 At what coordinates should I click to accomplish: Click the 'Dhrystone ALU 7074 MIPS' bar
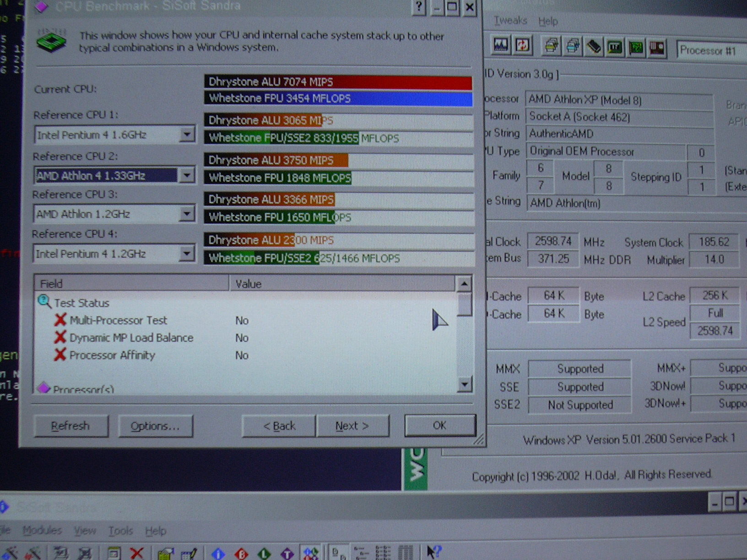pyautogui.click(x=338, y=82)
